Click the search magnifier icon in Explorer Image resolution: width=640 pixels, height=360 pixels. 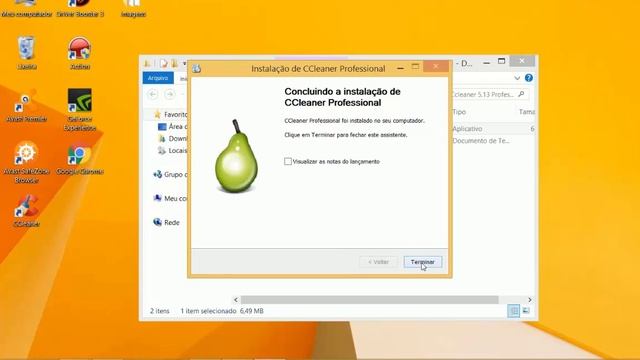521,94
